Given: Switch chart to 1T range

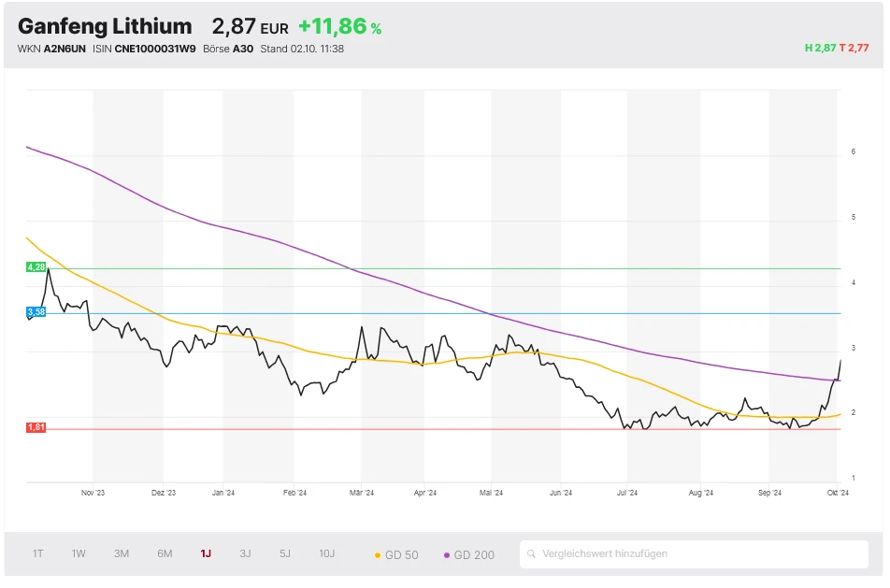Looking at the screenshot, I should (x=38, y=554).
